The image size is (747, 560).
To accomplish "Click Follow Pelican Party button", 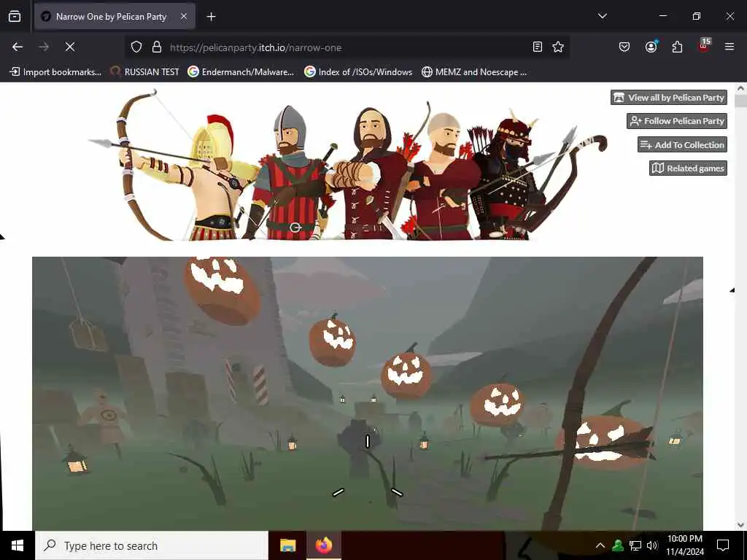I will (x=677, y=121).
